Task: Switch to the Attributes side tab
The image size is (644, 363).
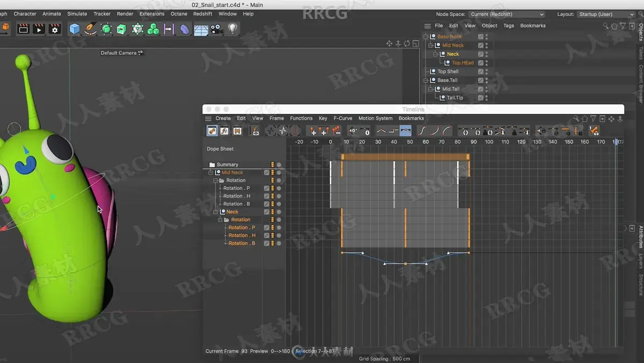Action: (641, 237)
